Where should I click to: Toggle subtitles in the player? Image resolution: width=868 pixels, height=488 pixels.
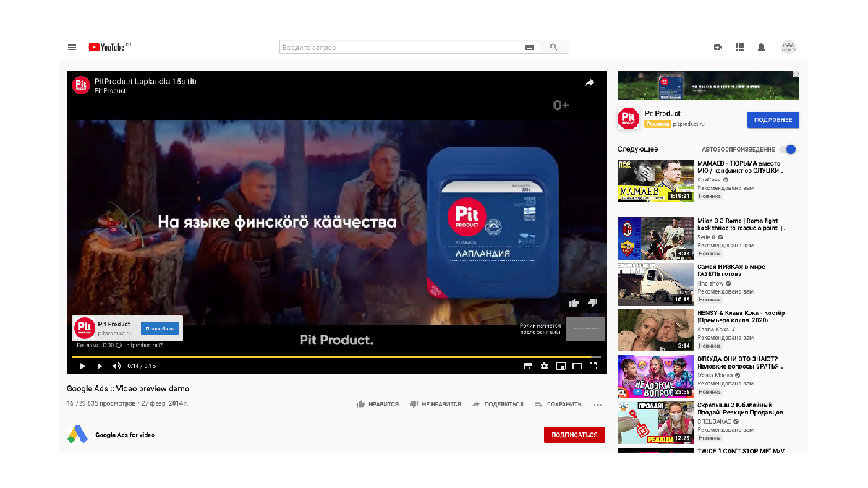coord(528,366)
